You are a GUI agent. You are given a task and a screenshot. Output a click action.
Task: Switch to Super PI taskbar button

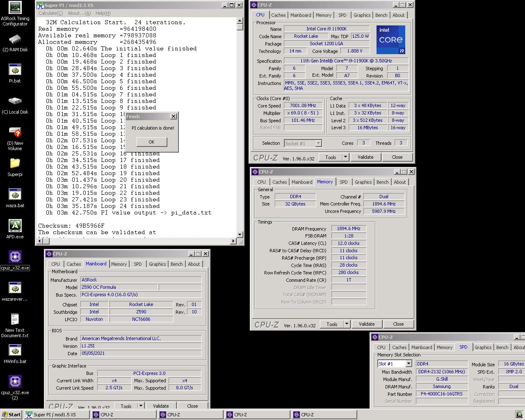(56, 415)
